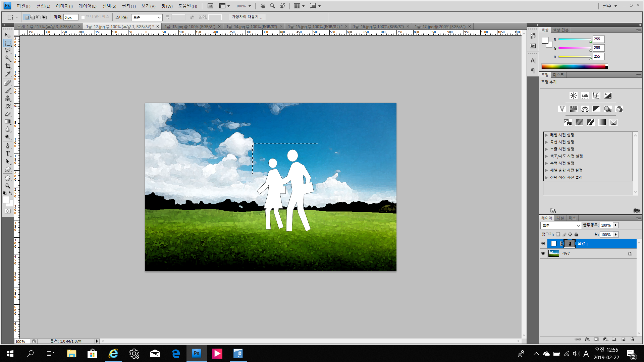This screenshot has height=362, width=644.
Task: Open the 스타일 dropdown
Action: (x=147, y=17)
